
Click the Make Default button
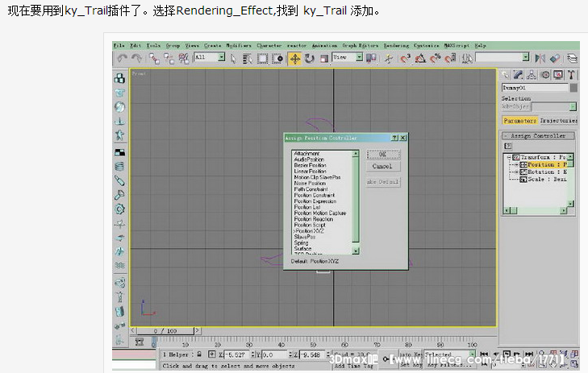click(383, 181)
